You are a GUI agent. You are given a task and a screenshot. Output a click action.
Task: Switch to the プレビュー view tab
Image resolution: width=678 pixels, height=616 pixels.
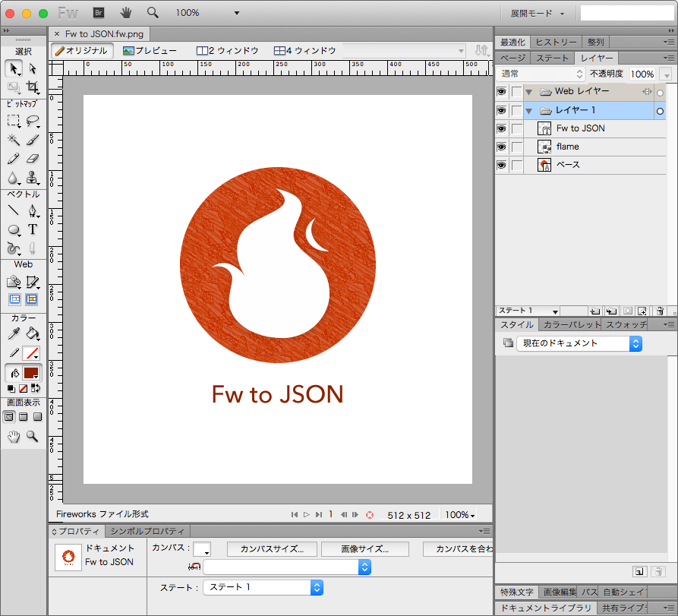(x=150, y=50)
